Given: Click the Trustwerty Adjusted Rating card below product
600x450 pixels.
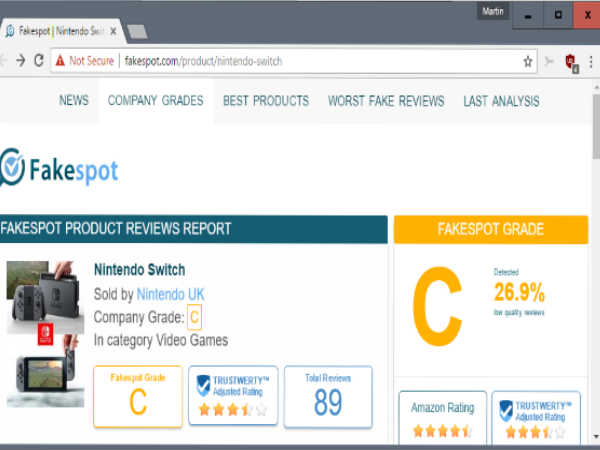Looking at the screenshot, I should (x=233, y=396).
